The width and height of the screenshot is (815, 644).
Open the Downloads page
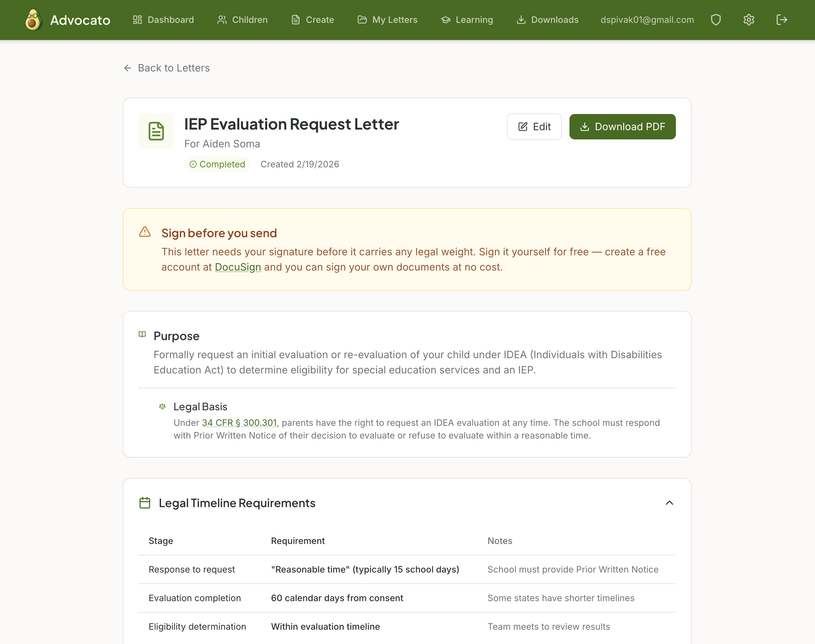547,20
